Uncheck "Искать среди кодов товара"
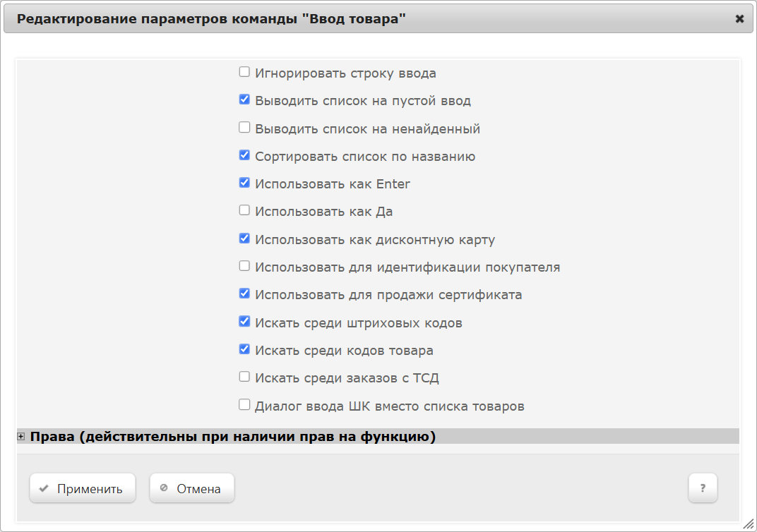This screenshot has width=757, height=532. pos(244,349)
